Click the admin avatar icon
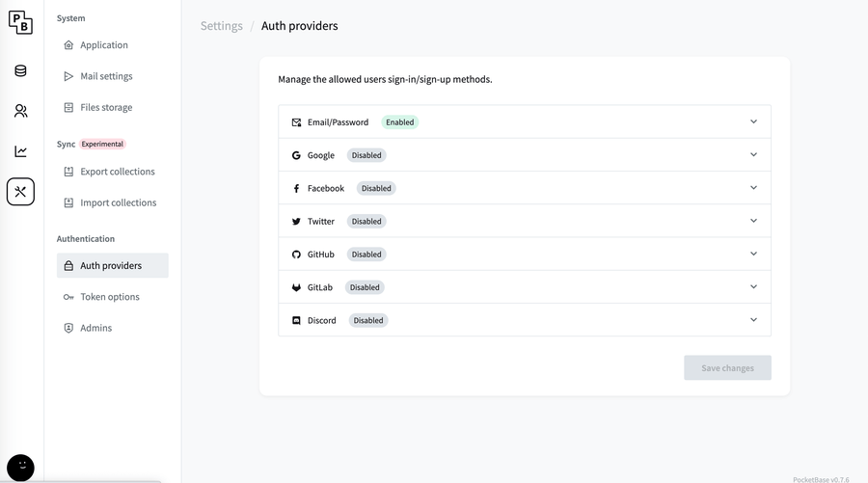 point(20,468)
